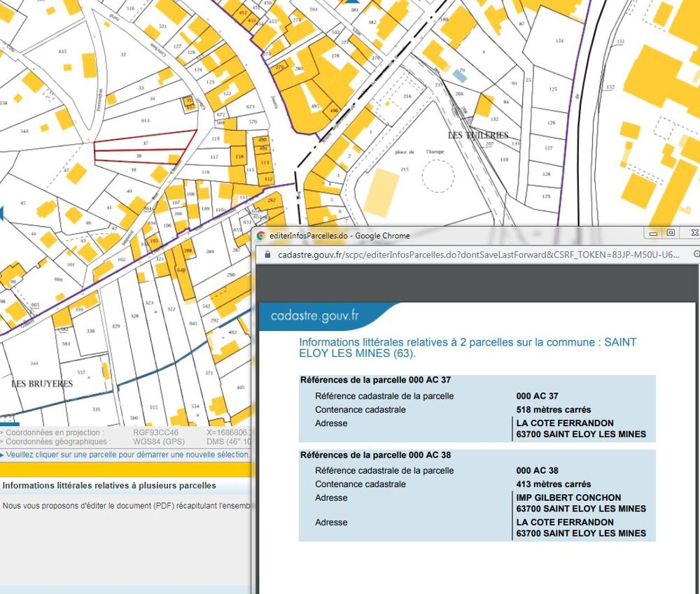
Task: Click 'Informations littérales relatives à plusieurs parcelles' heading
Action: point(109,486)
